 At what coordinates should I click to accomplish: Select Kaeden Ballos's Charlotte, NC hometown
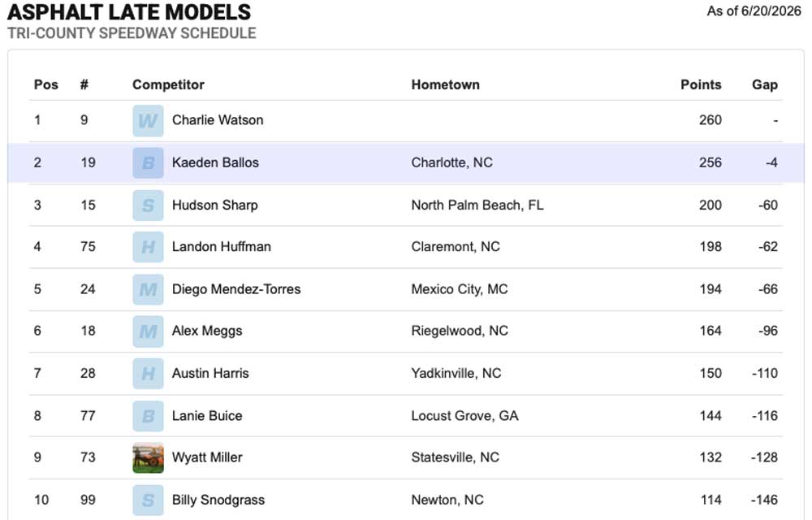[451, 162]
